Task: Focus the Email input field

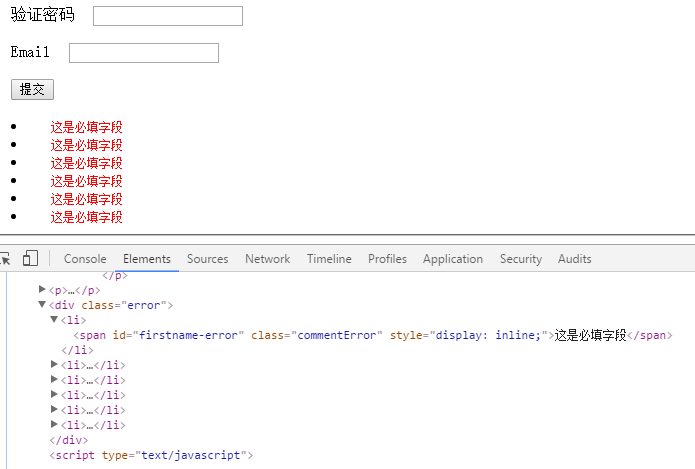Action: pyautogui.click(x=144, y=53)
